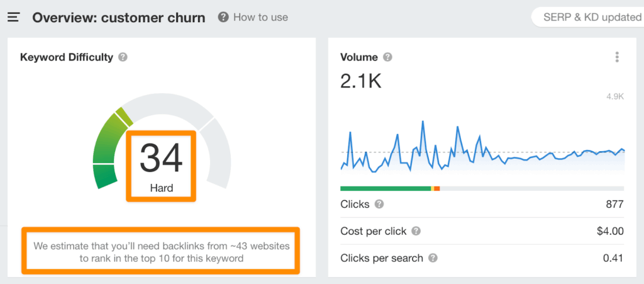Screen dimensions: 644x284
Task: Click the "Overview: customer churn" page title
Action: [119, 18]
